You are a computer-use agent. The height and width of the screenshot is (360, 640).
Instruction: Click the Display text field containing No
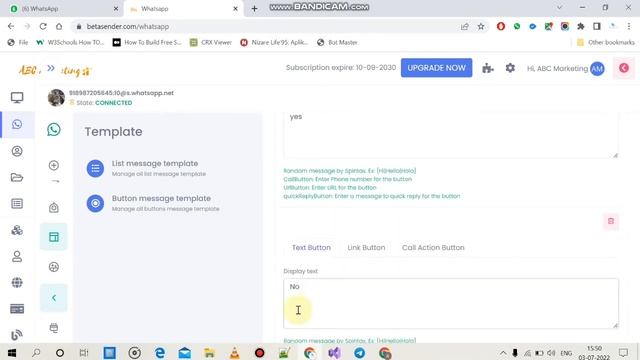click(451, 304)
